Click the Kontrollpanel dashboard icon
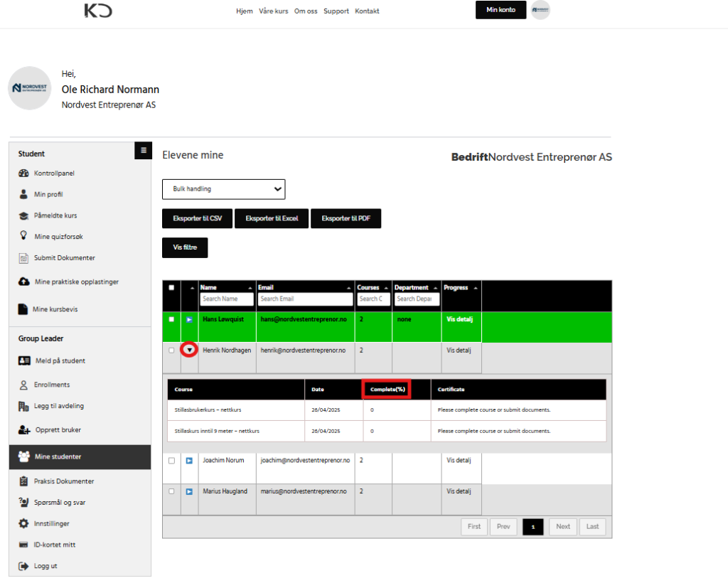The height and width of the screenshot is (583, 728). coord(23,173)
